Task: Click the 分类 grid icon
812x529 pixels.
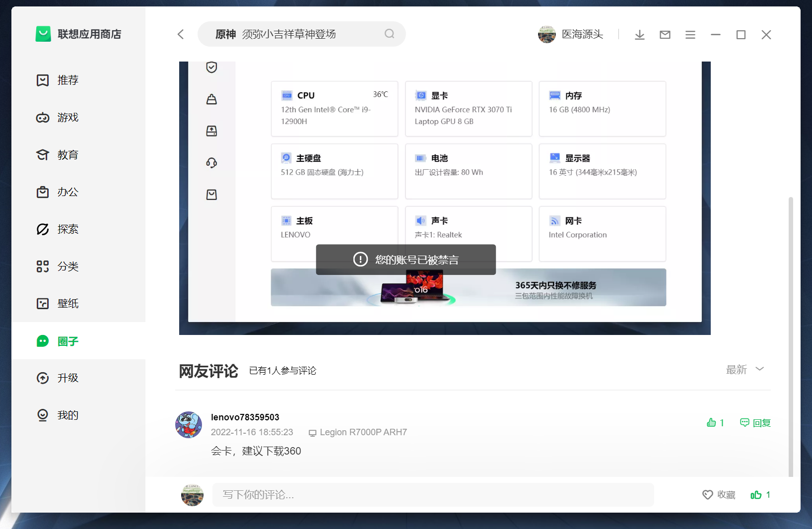Action: click(43, 266)
